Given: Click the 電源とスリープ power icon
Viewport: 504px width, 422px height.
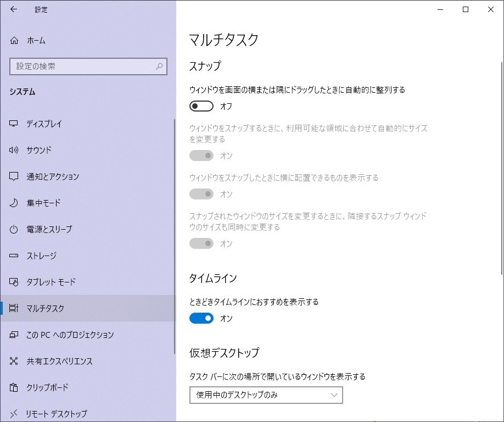Looking at the screenshot, I should 14,229.
